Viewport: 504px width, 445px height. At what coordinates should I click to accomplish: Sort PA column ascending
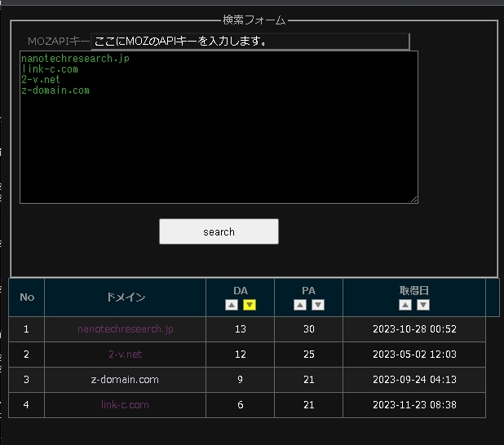(300, 305)
